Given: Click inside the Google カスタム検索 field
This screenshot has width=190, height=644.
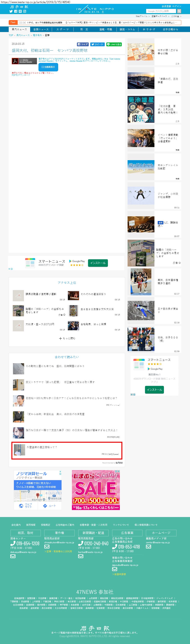Looking at the screenshot, I should tap(161, 11).
